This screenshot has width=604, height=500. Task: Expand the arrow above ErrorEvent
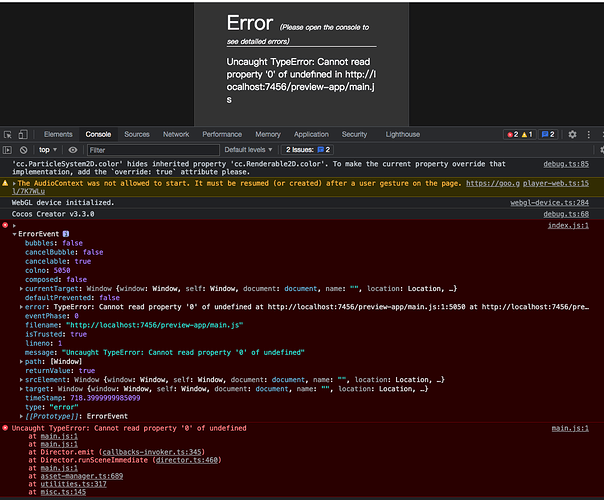click(x=14, y=226)
